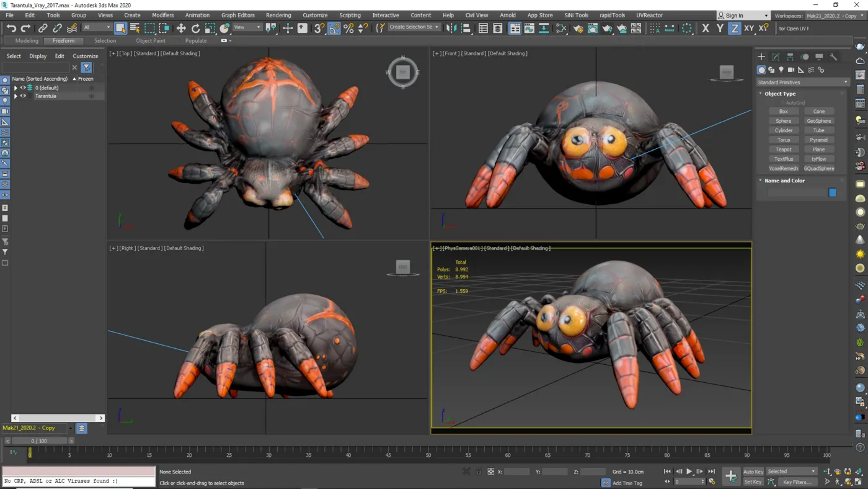
Task: Expand the Tarantula tree item
Action: (15, 96)
